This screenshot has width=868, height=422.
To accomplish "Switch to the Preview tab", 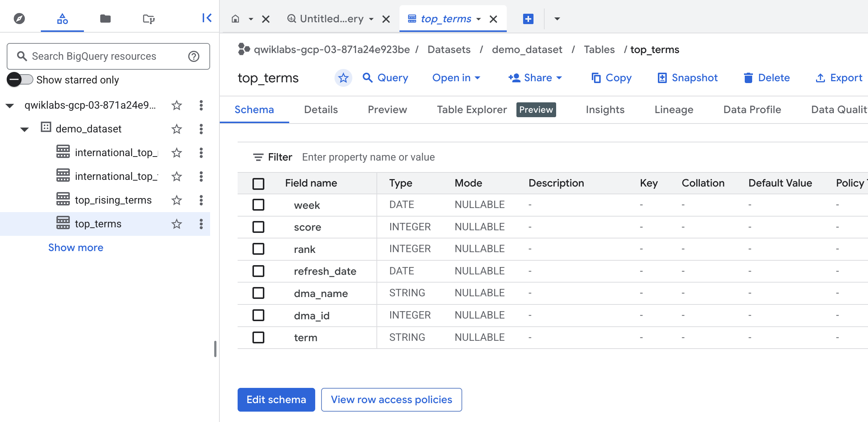I will [x=387, y=110].
